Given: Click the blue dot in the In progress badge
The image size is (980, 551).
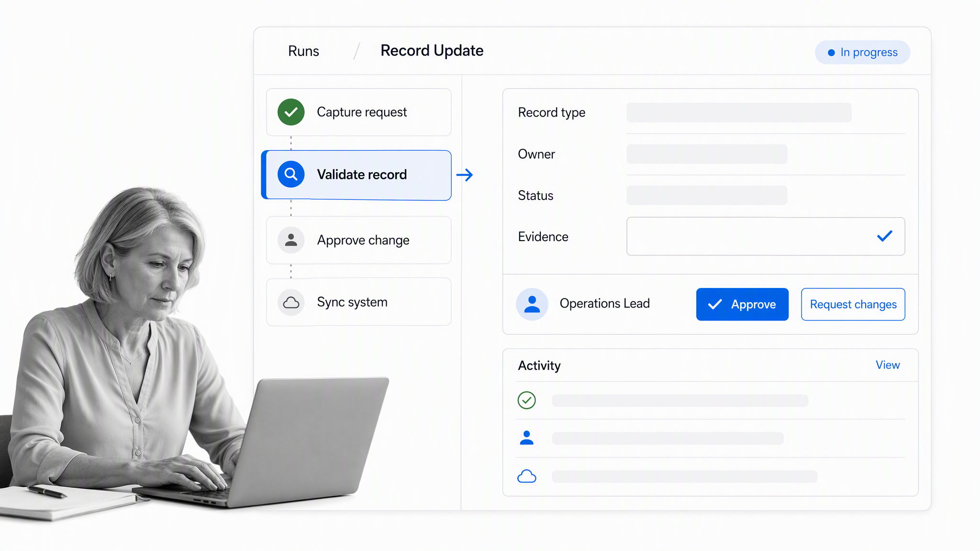Looking at the screenshot, I should point(831,53).
